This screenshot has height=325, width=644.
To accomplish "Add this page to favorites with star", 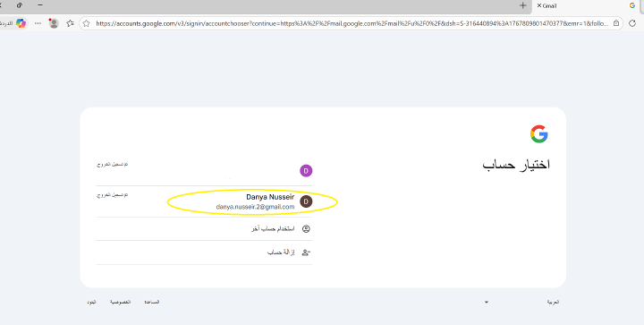I will pyautogui.click(x=86, y=23).
